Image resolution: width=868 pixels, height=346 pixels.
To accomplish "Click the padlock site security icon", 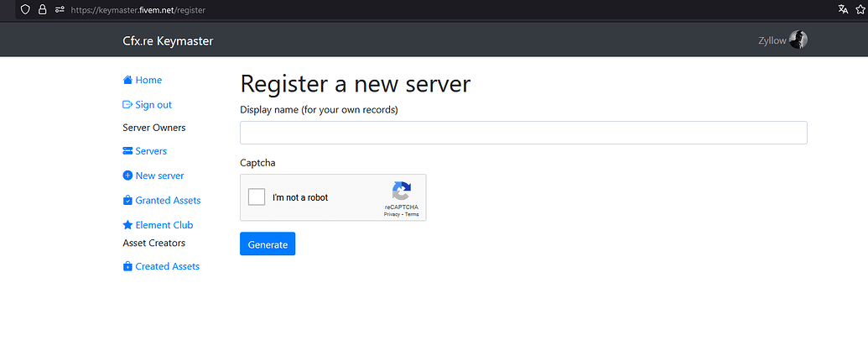I will [x=42, y=9].
